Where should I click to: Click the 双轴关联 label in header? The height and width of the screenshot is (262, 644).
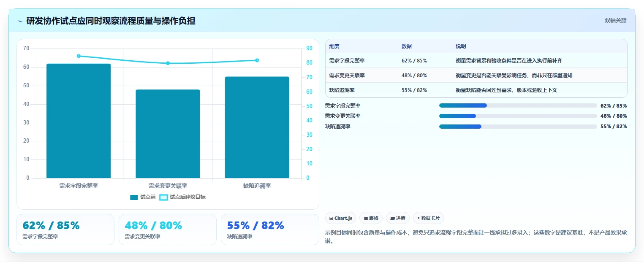point(615,20)
